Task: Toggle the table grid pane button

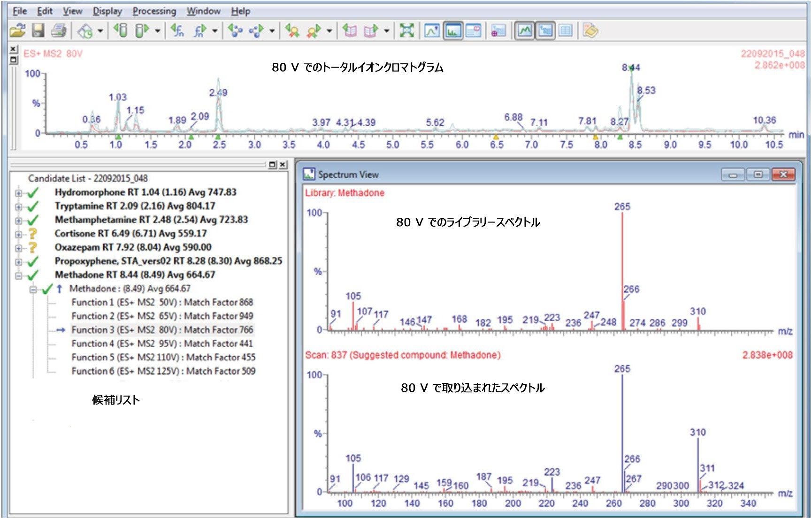Action: (566, 31)
